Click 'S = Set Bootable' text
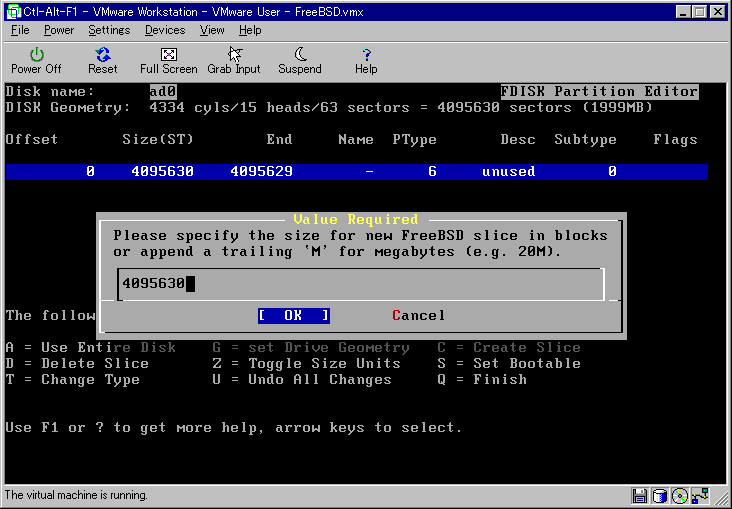Viewport: 732px width, 509px height. [509, 364]
